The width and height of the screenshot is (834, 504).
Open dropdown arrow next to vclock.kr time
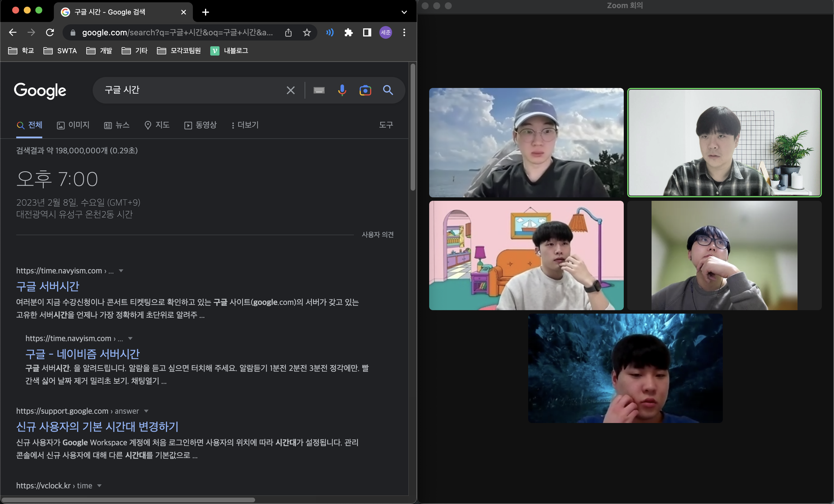(x=100, y=486)
